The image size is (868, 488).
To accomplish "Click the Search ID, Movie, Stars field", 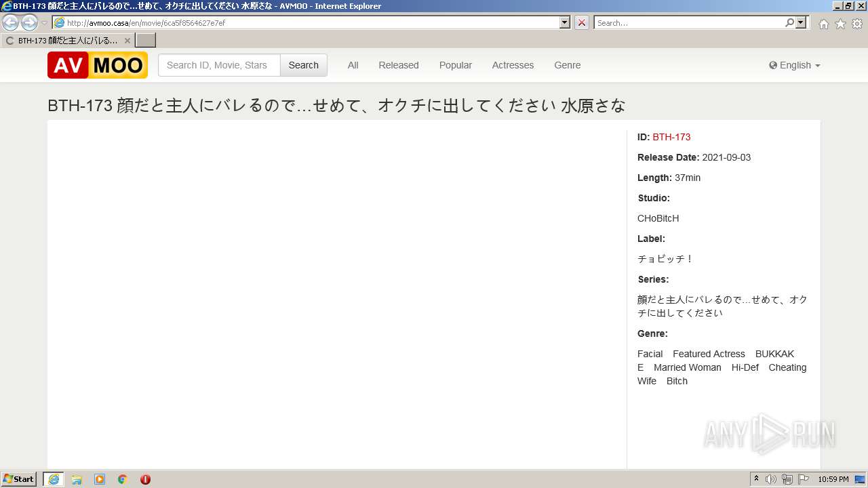I will 219,65.
